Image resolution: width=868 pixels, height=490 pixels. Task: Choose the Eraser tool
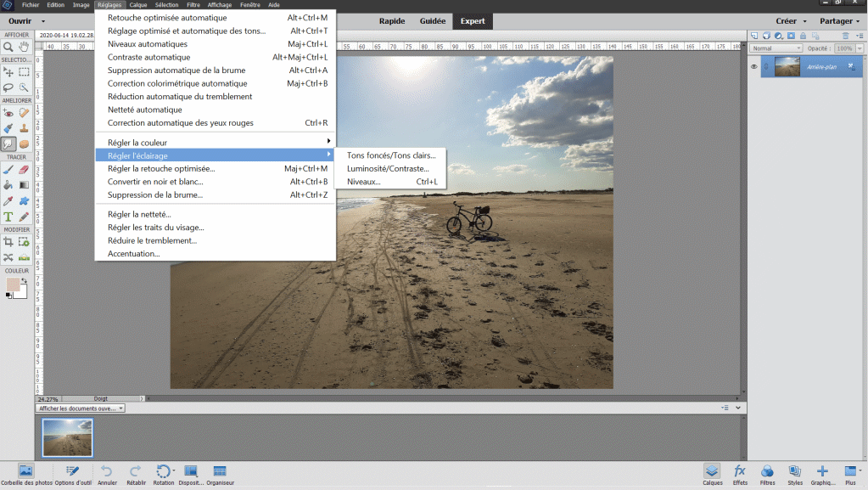click(24, 170)
